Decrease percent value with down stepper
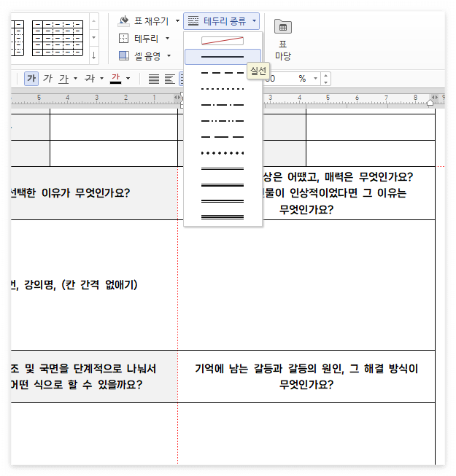 click(x=325, y=82)
